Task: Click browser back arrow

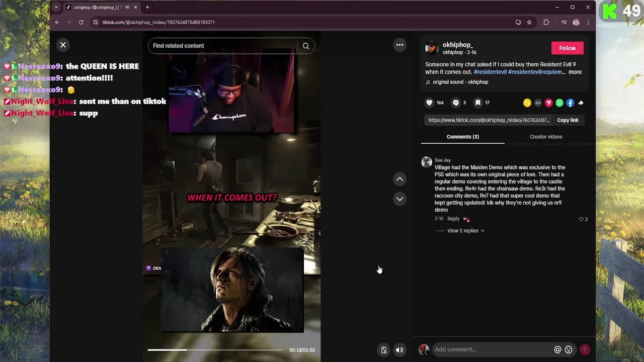Action: [x=57, y=22]
